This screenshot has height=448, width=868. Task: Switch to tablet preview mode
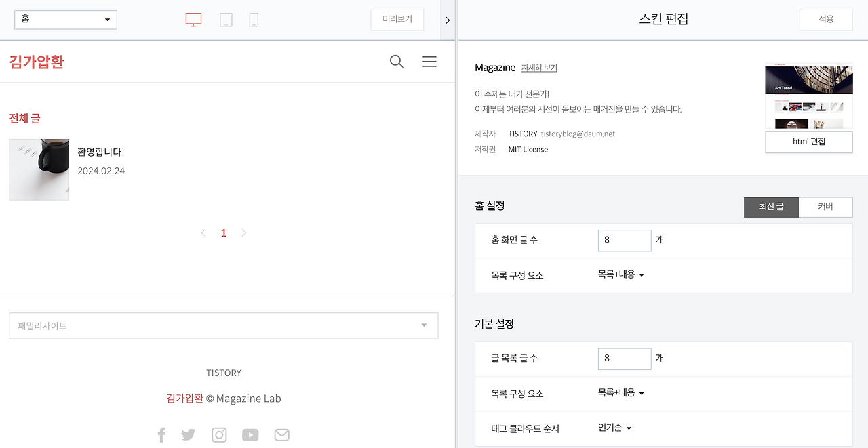point(225,20)
